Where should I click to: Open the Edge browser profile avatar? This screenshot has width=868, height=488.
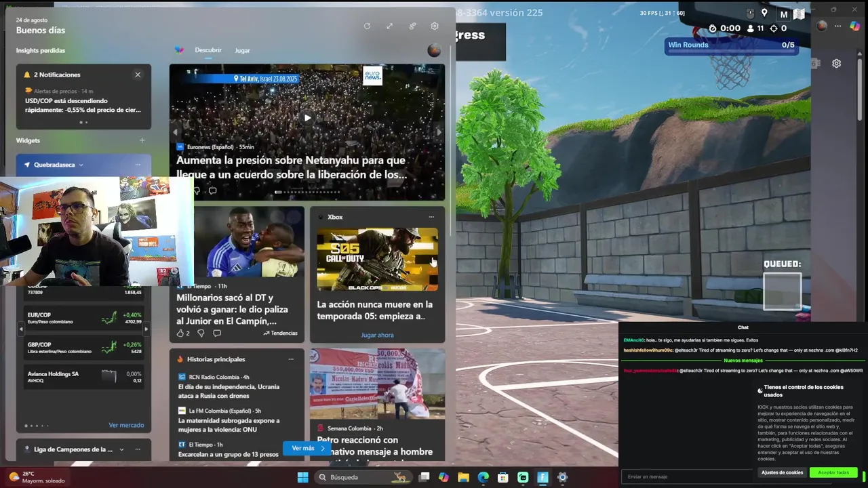(x=822, y=26)
